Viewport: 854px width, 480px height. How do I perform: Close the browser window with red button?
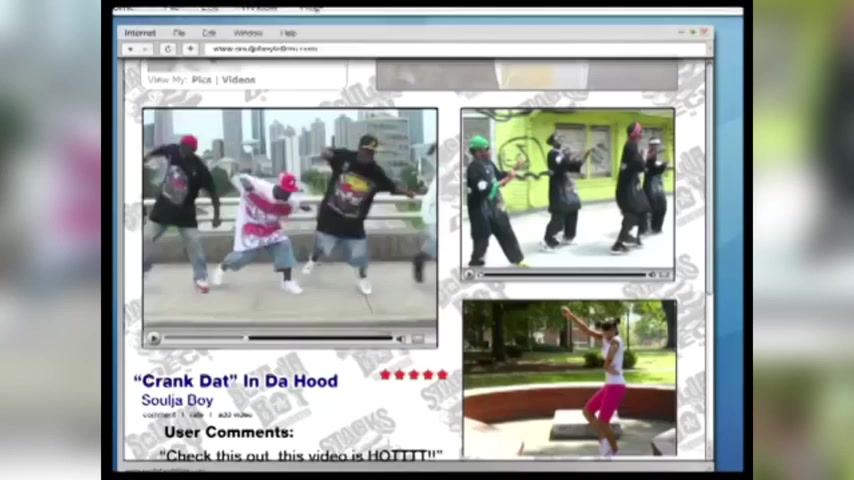(704, 33)
